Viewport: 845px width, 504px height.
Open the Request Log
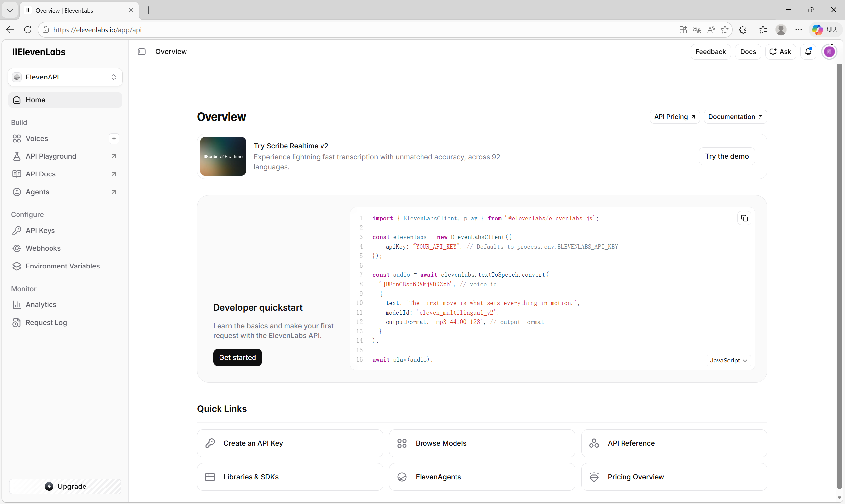[x=65, y=323]
